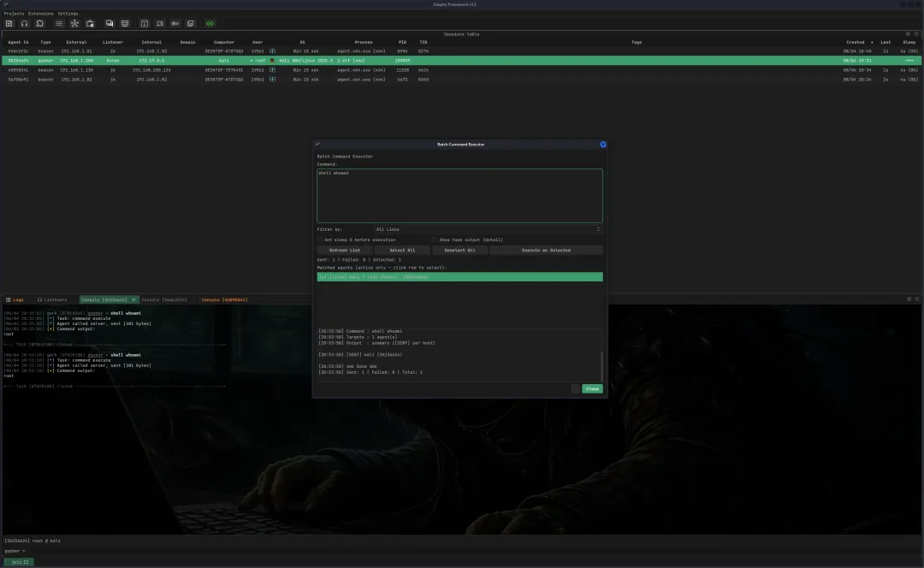
Task: Click the green Close button in dialog
Action: tap(592, 389)
